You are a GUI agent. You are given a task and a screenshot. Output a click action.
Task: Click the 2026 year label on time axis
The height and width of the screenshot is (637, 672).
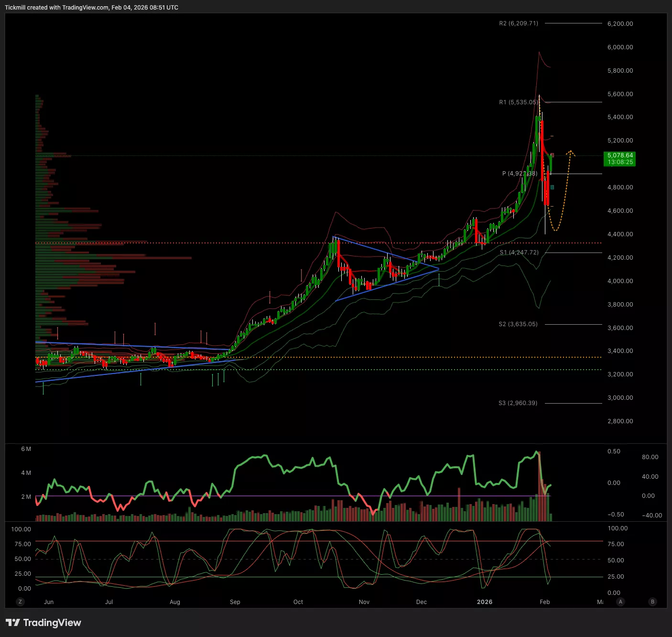pos(484,602)
